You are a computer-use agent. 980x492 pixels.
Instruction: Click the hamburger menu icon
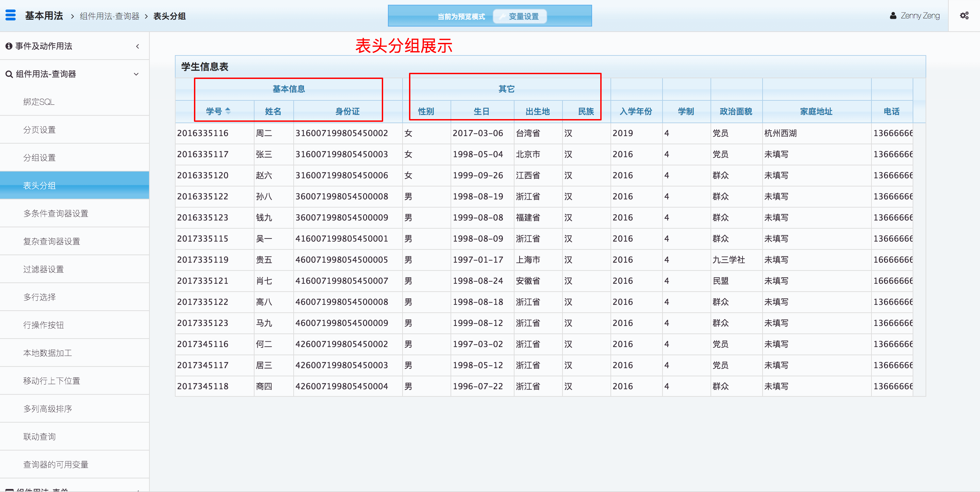[x=10, y=15]
